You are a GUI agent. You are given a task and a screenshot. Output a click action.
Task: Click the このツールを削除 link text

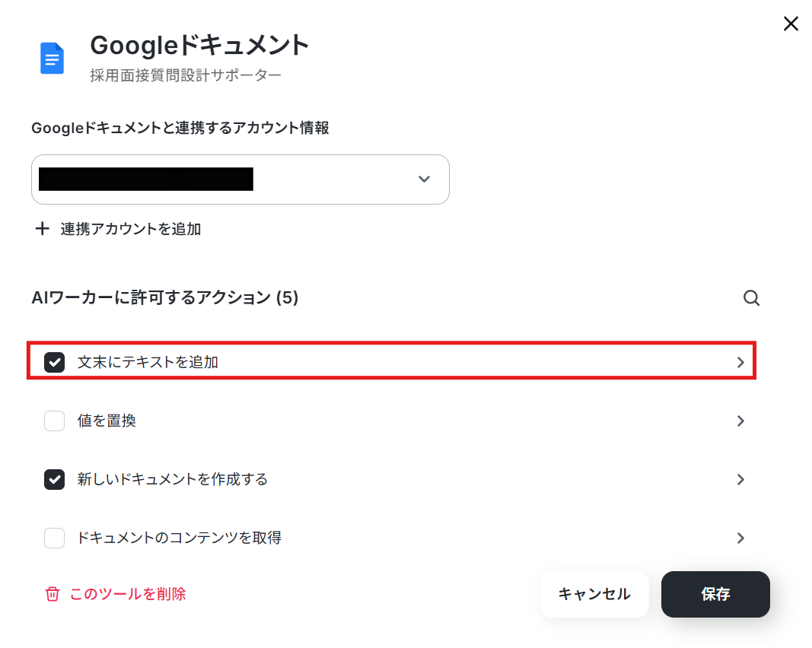[127, 594]
